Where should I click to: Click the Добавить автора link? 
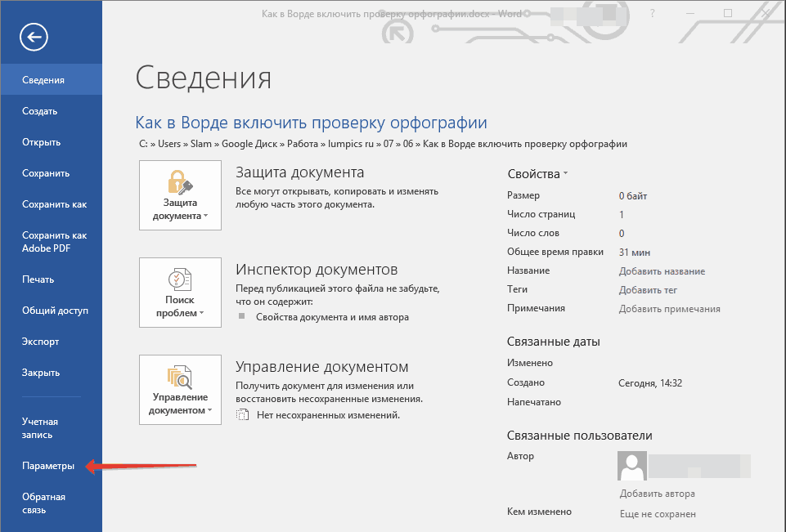pos(657,494)
